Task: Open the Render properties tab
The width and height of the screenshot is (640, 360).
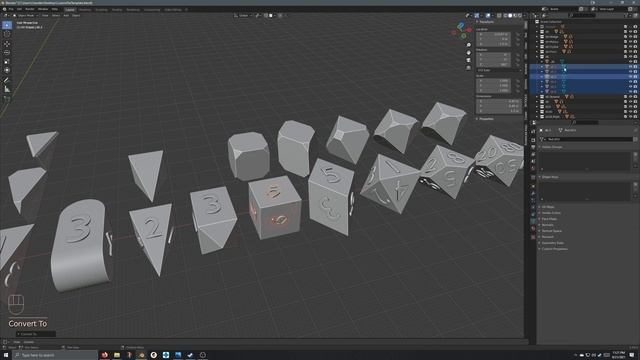Action: pyautogui.click(x=533, y=140)
